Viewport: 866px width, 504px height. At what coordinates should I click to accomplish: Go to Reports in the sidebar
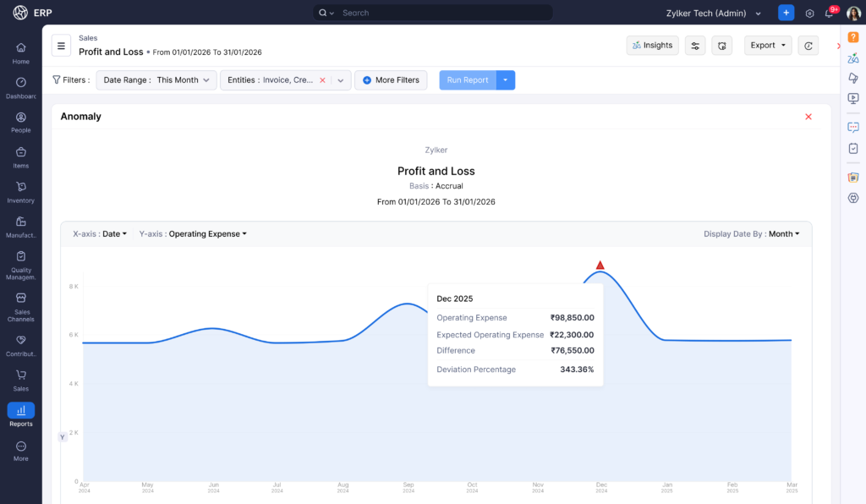click(21, 414)
